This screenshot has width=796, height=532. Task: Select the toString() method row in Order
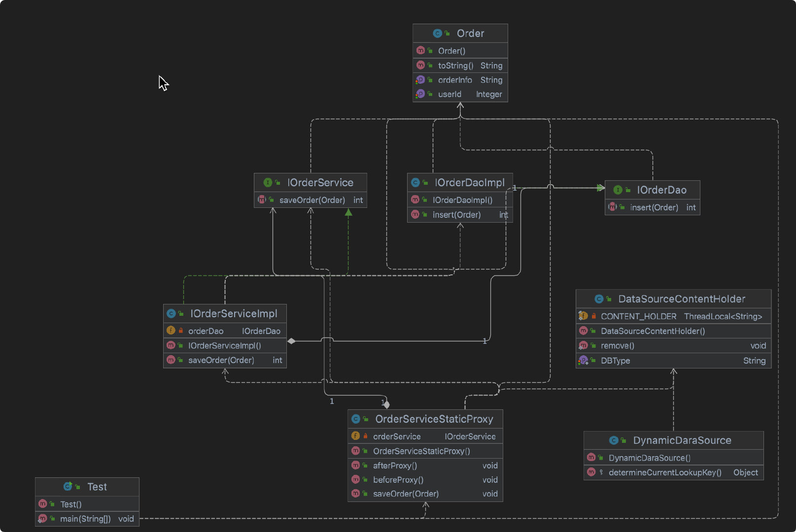460,66
